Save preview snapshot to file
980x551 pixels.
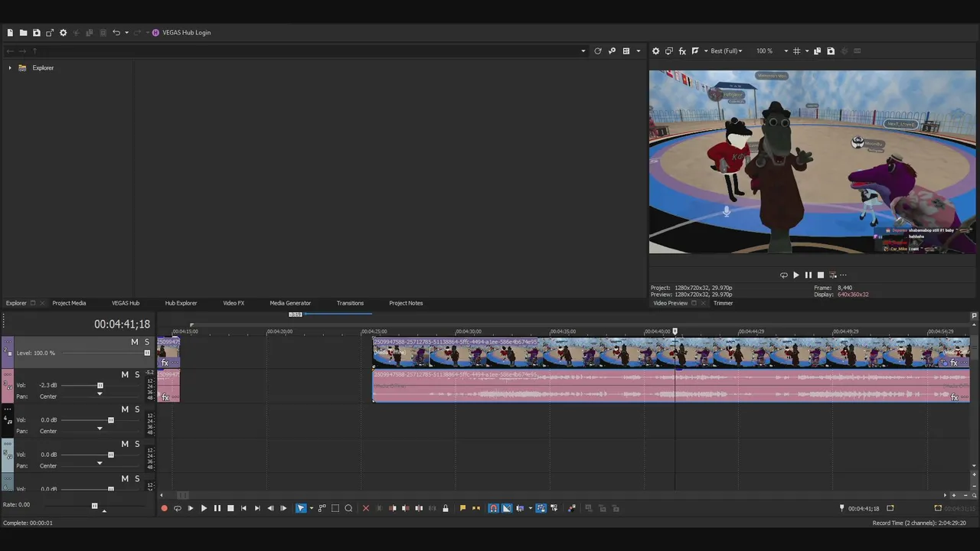[x=831, y=51]
